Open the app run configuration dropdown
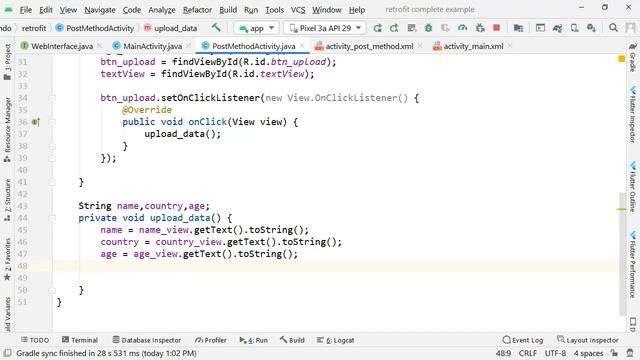The height and width of the screenshot is (360, 640). [x=256, y=28]
